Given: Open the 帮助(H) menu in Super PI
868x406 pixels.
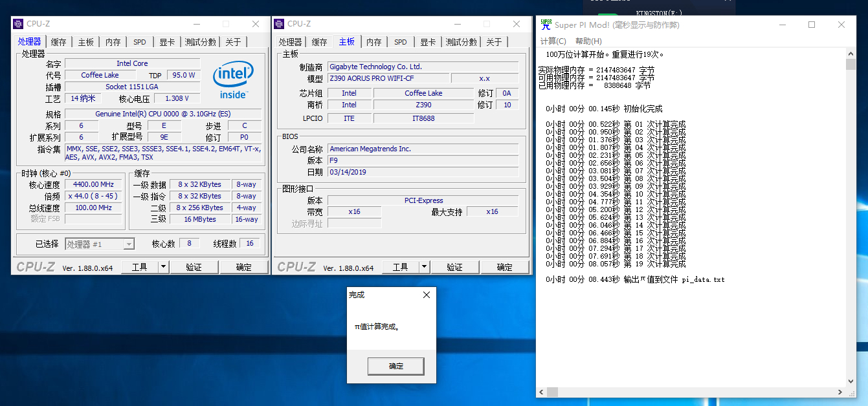Looking at the screenshot, I should [588, 41].
